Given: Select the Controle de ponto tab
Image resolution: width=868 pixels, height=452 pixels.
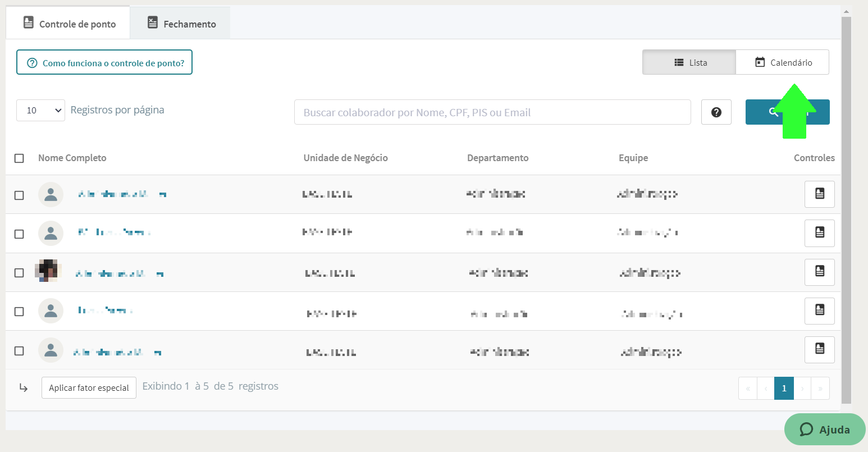Looking at the screenshot, I should (68, 24).
